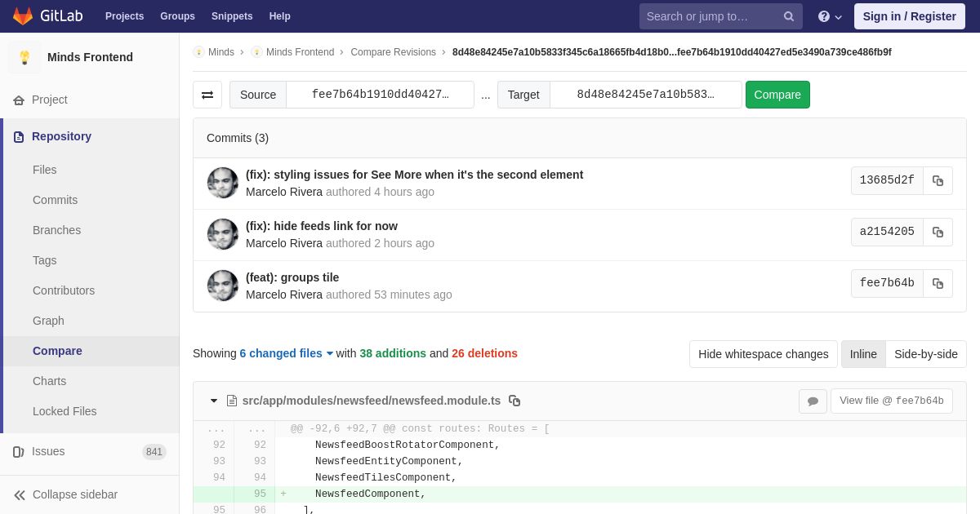980x514 pixels.
Task: Open commit fee7b64b link
Action: click(887, 283)
